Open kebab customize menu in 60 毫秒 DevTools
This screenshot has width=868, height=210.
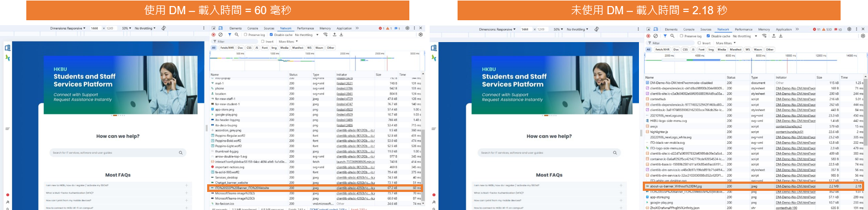click(x=414, y=28)
